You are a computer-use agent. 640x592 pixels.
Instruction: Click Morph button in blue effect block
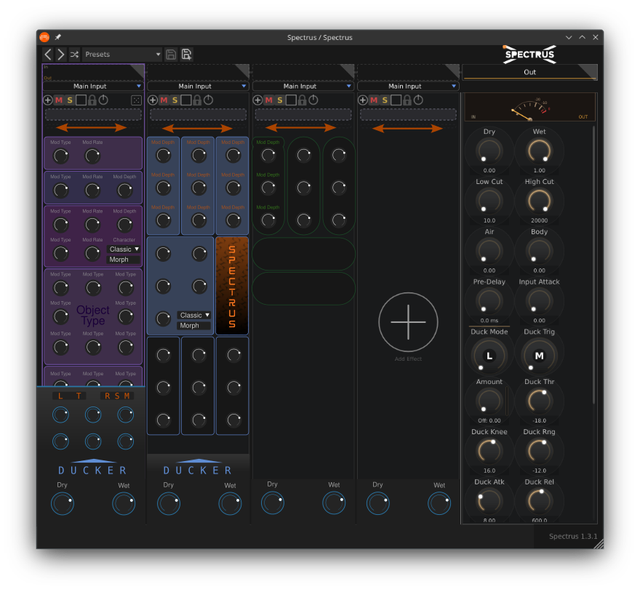coord(194,326)
